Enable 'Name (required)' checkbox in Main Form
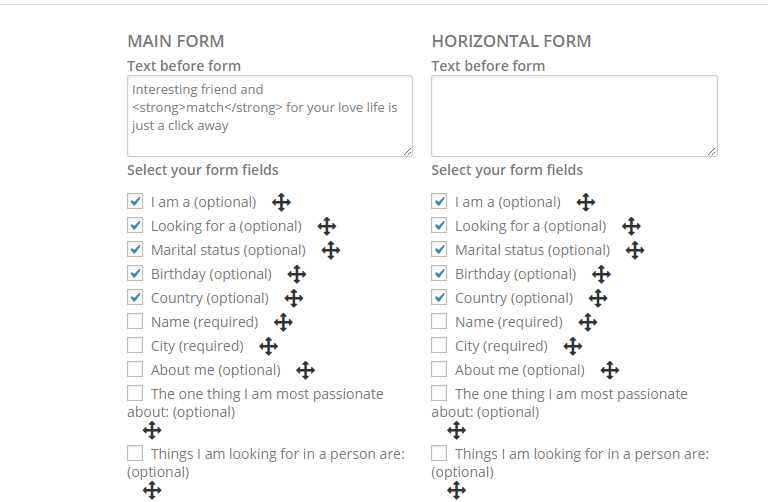Screen dimensions: 768x502 [x=135, y=322]
